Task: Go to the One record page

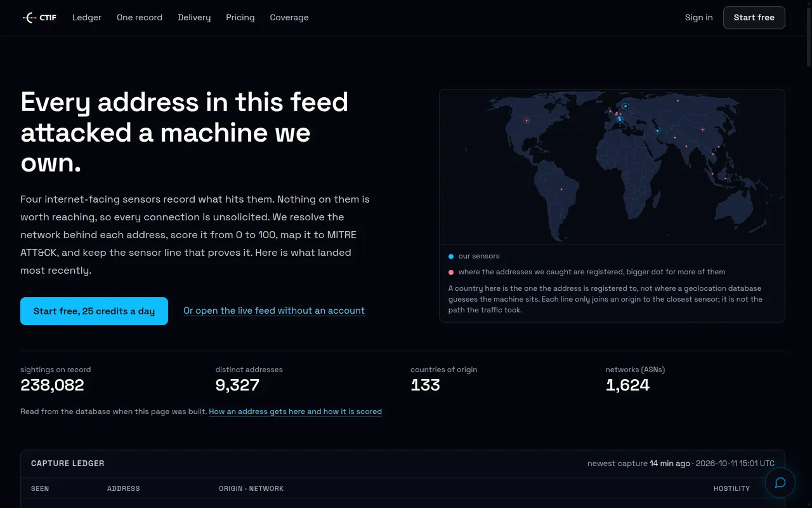Action: [140, 18]
